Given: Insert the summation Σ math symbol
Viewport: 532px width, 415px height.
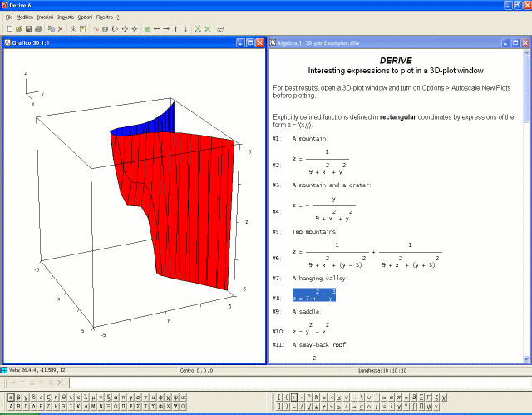Looking at the screenshot, I should pos(421,397).
